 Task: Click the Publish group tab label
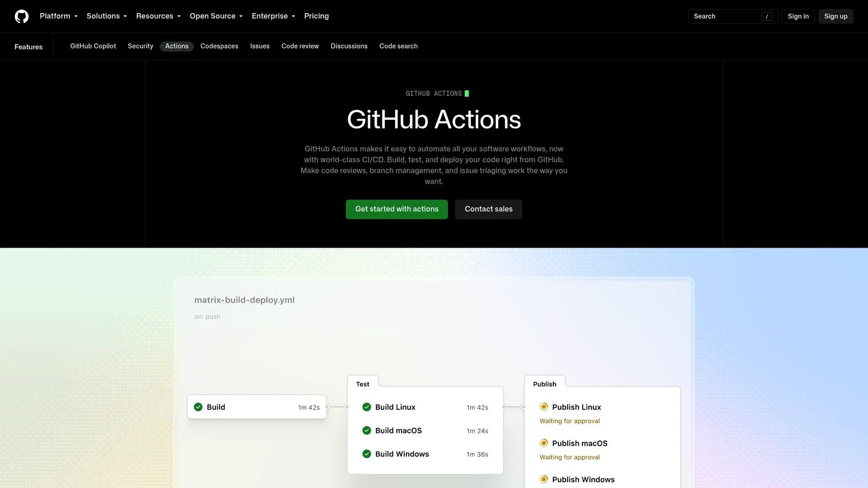[545, 384]
